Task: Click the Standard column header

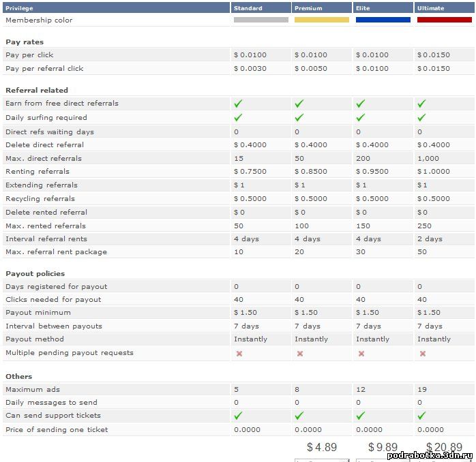Action: (261, 8)
